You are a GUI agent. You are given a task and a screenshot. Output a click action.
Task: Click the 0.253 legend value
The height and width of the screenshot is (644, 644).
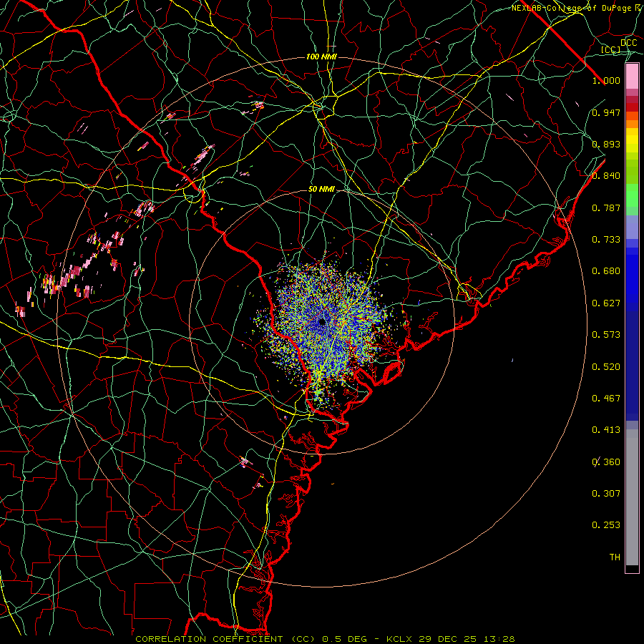tap(606, 525)
